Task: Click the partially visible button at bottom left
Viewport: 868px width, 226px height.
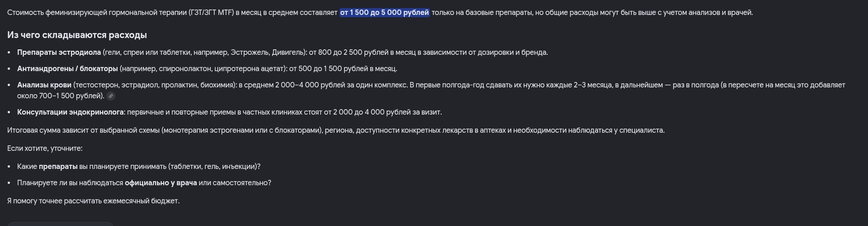Action: (60, 224)
